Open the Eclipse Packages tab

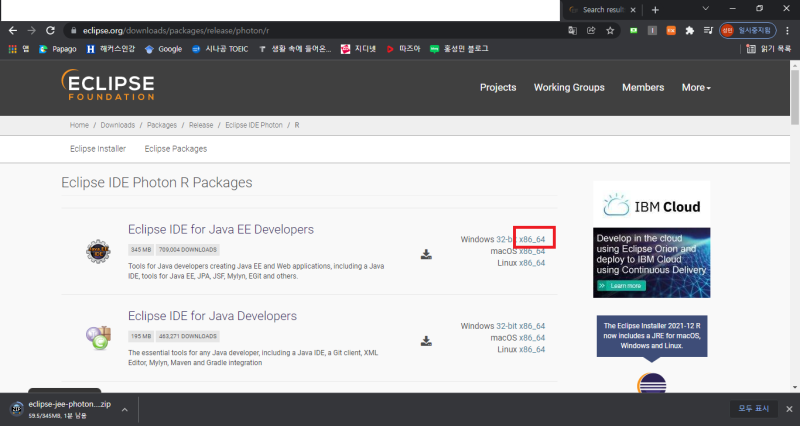coord(176,148)
